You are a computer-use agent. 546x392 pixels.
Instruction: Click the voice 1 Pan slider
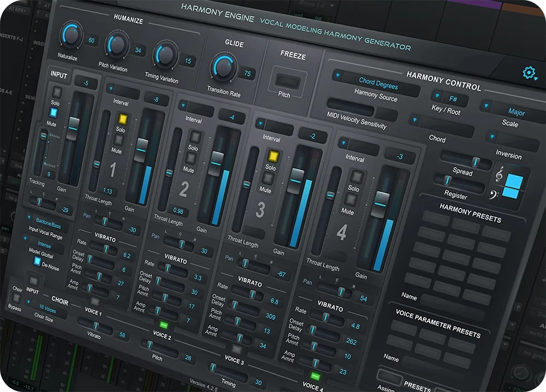(x=108, y=221)
